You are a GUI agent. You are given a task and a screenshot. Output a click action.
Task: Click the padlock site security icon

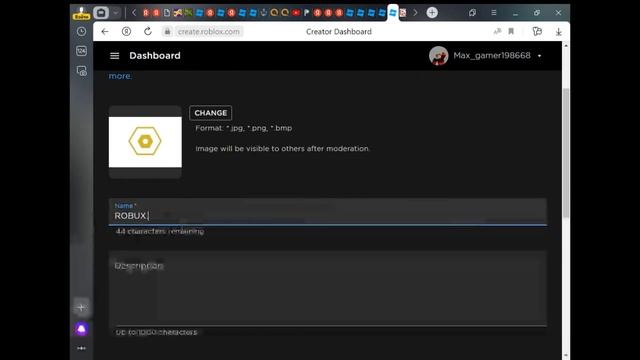(x=167, y=31)
